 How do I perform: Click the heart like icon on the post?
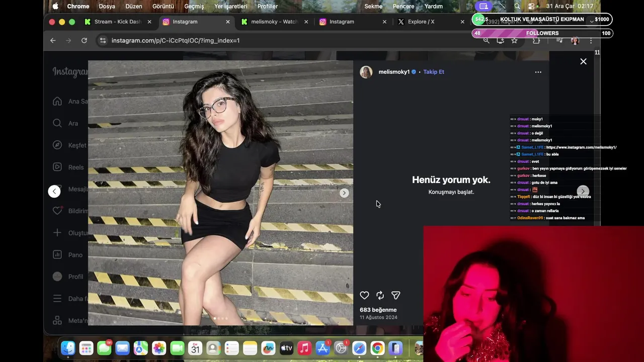point(364,296)
